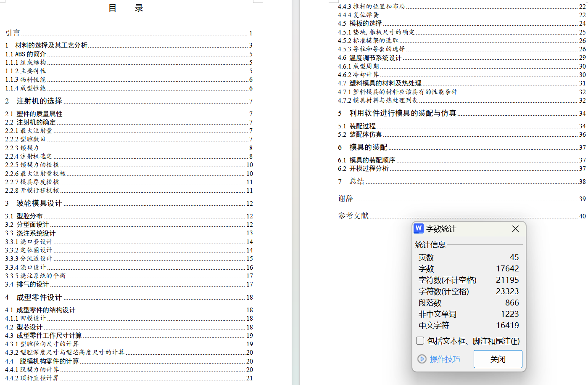Go to entry 6.2 开模过程分析
Image resolution: width=588 pixels, height=385 pixels.
pyautogui.click(x=461, y=168)
